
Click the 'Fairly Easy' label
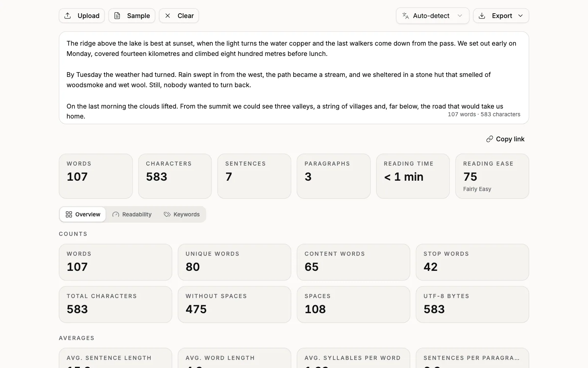477,189
